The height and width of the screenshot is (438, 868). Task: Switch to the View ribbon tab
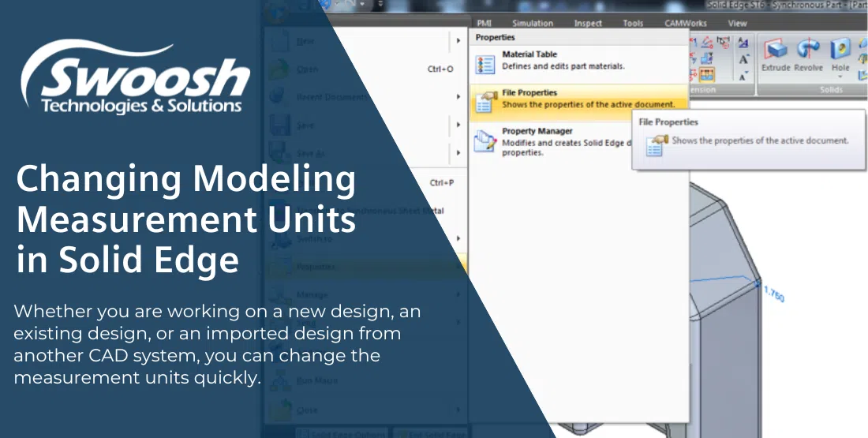[737, 23]
